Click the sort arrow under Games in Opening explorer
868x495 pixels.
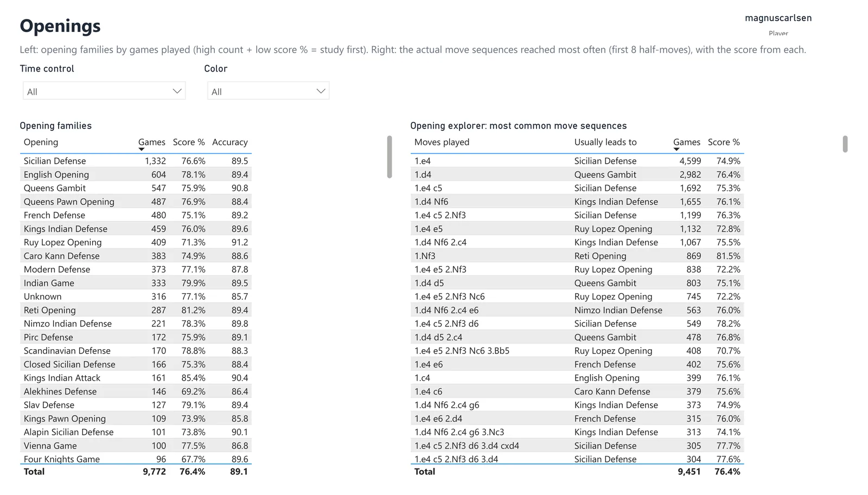(676, 150)
